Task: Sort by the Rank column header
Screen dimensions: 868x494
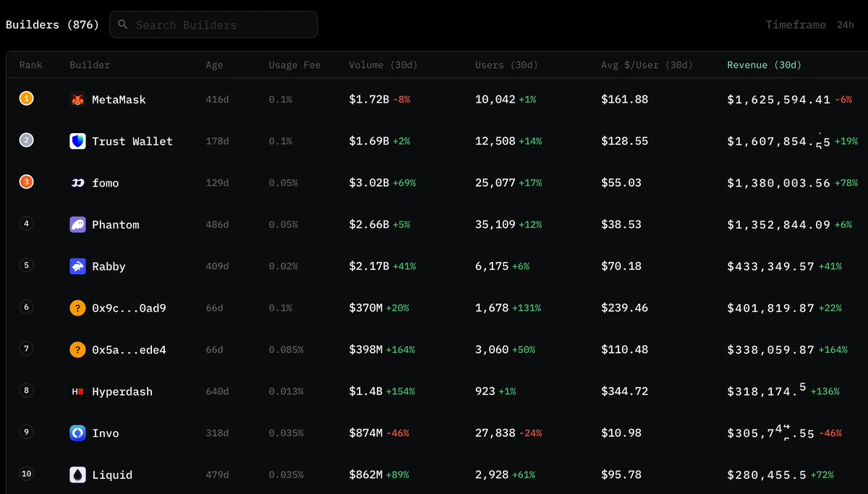Action: coord(31,65)
